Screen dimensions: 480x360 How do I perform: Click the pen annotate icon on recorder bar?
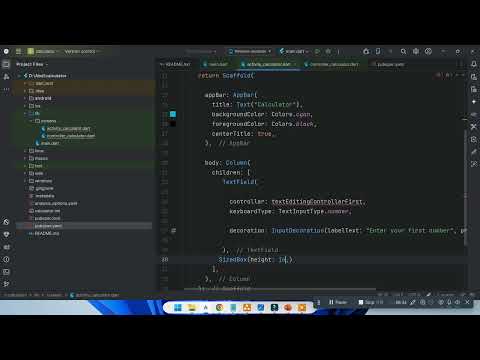tap(413, 302)
